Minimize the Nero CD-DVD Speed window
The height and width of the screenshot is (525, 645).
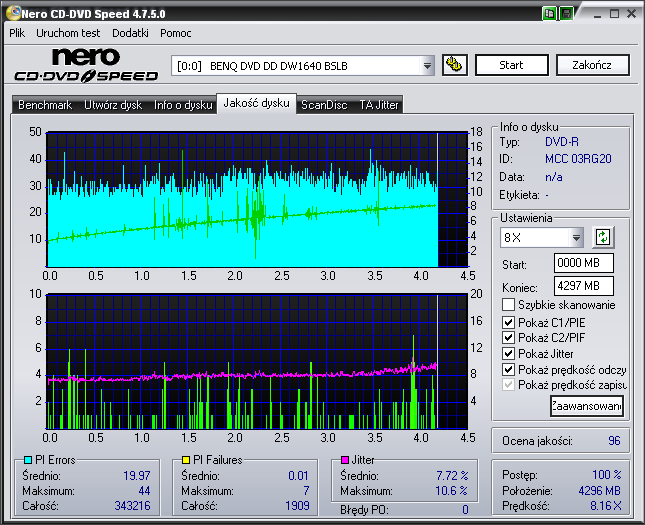pyautogui.click(x=597, y=14)
